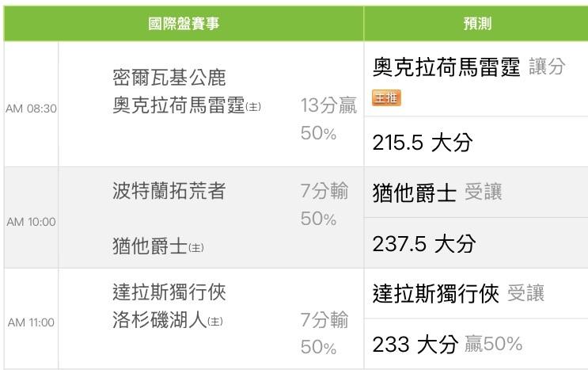The image size is (588, 370).
Task: Click the 13分贏 50% result
Action: pyautogui.click(x=328, y=119)
